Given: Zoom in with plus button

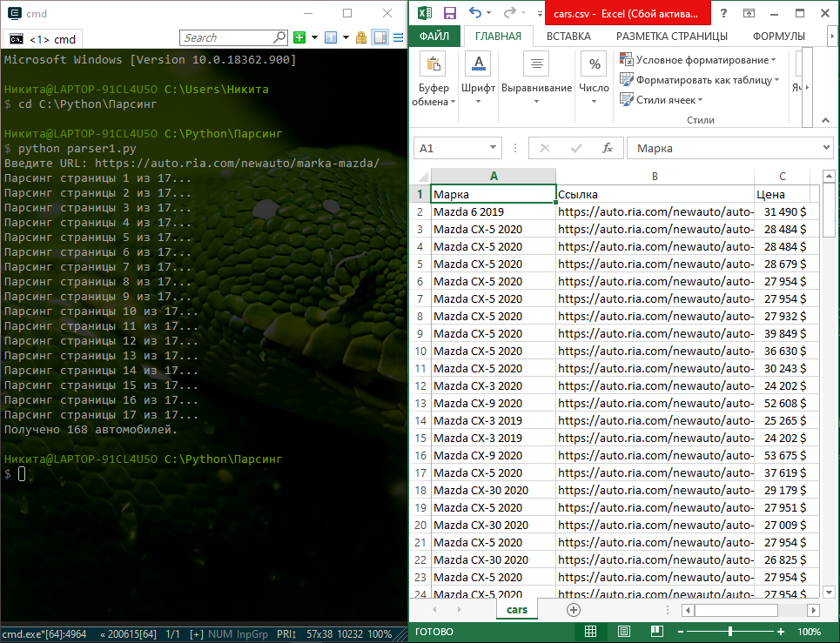Looking at the screenshot, I should [781, 632].
